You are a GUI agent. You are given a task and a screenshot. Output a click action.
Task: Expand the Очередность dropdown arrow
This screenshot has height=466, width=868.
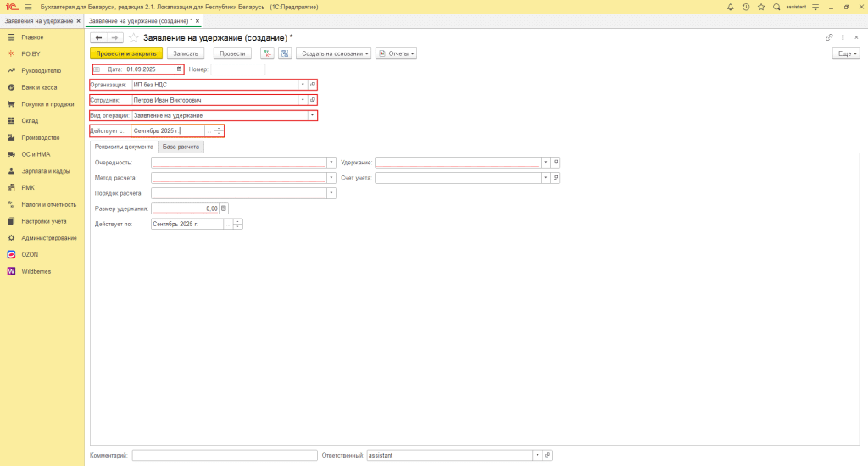pos(331,162)
